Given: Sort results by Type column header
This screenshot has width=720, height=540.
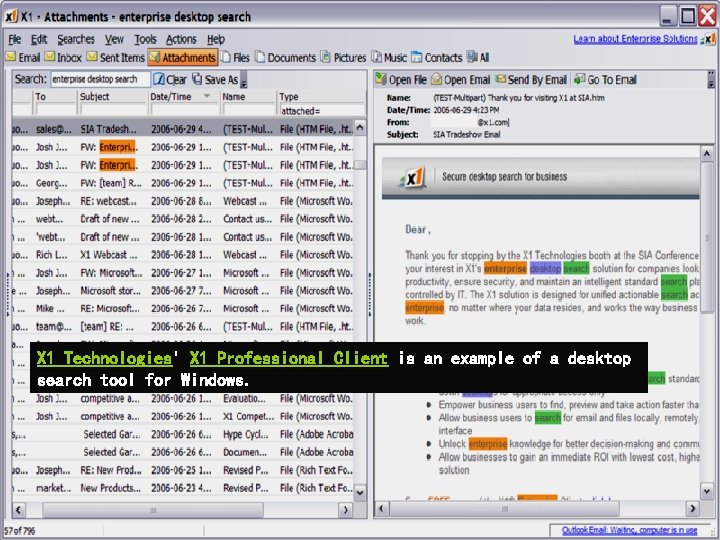Looking at the screenshot, I should pyautogui.click(x=322, y=96).
